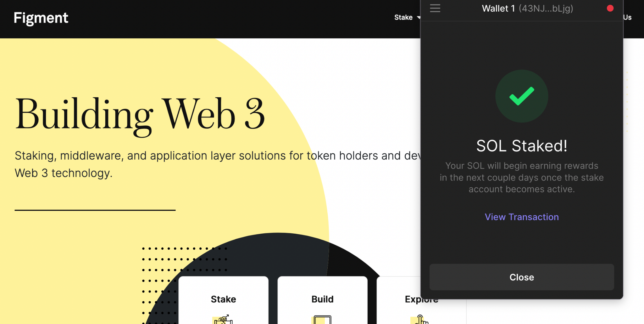
Task: Click the green checkmark success icon
Action: pos(522,96)
